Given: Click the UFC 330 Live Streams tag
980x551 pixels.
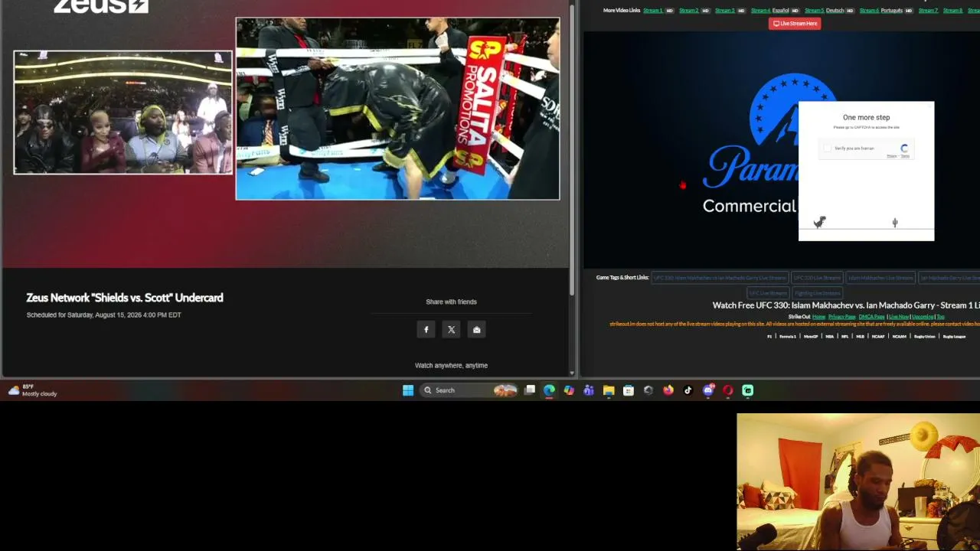Looking at the screenshot, I should coord(817,278).
